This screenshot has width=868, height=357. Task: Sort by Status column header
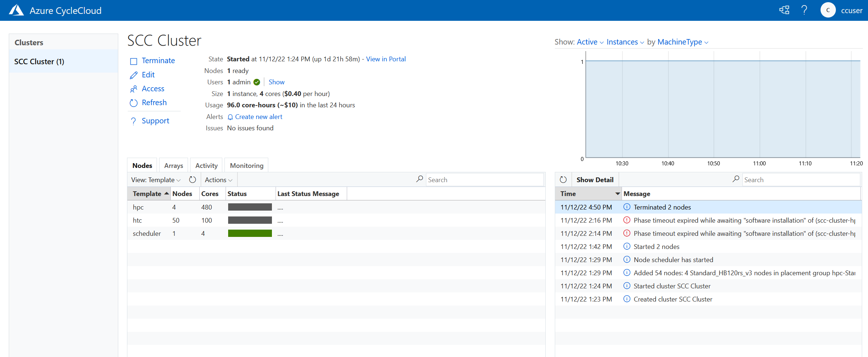250,194
